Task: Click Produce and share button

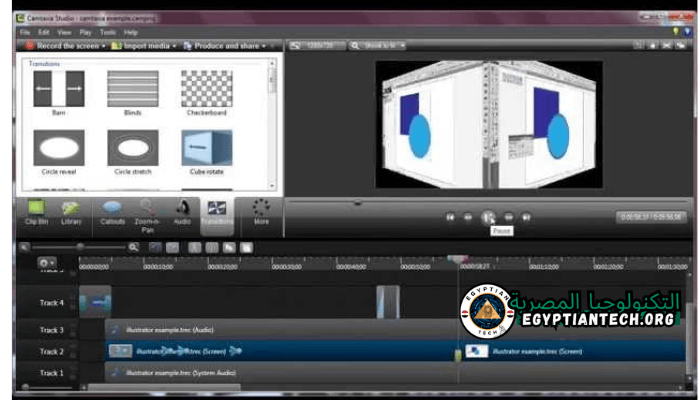Action: (x=222, y=45)
